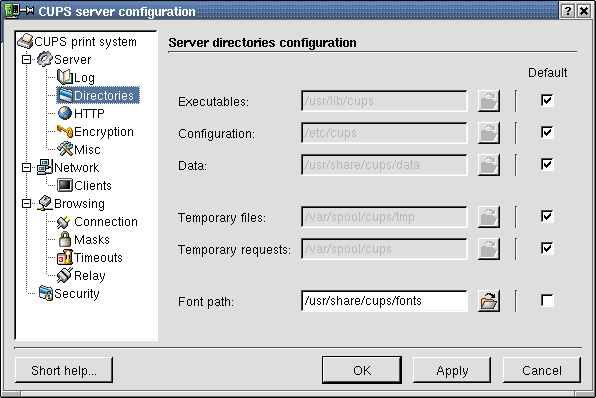Check Default for Font path
This screenshot has width=596, height=398.
[547, 301]
